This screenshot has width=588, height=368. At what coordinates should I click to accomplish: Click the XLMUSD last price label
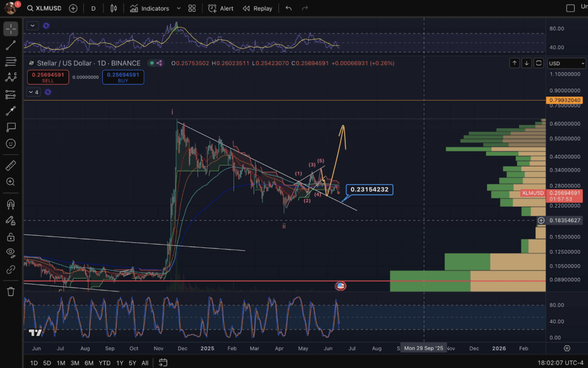pos(533,193)
